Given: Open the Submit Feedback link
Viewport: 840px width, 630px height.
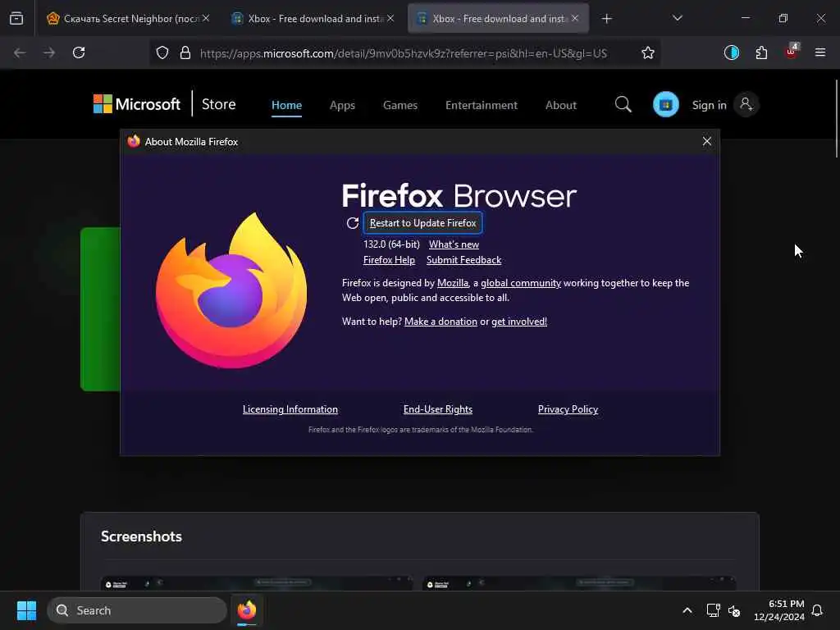Looking at the screenshot, I should (x=464, y=260).
